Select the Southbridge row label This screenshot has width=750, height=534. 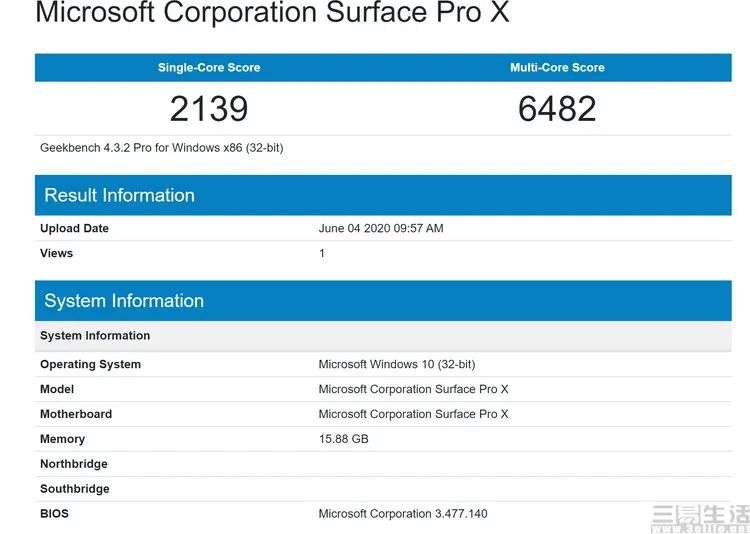pos(75,489)
